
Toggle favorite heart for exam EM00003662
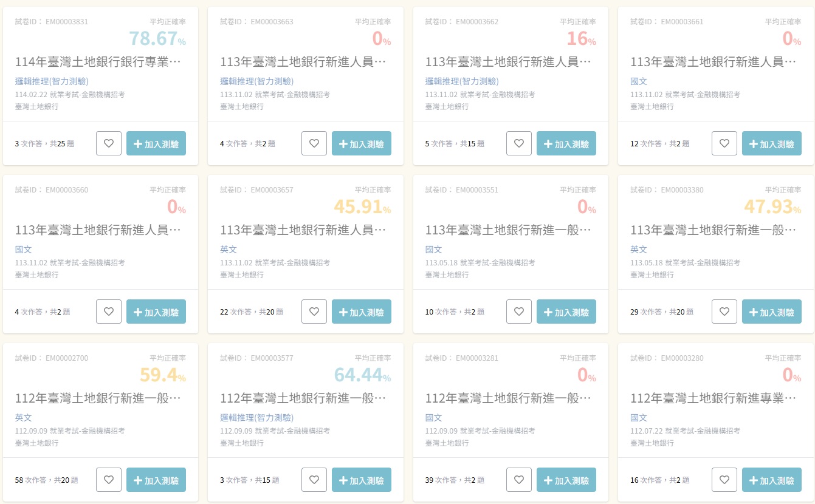click(519, 143)
